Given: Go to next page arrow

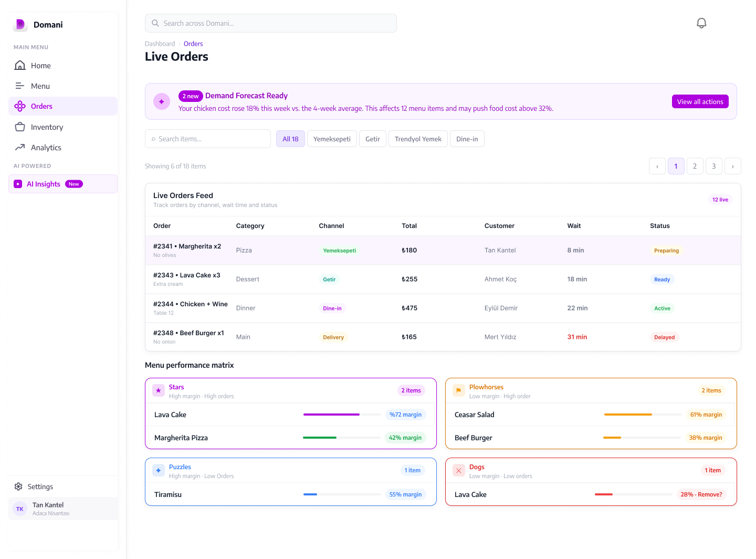Looking at the screenshot, I should tap(733, 166).
